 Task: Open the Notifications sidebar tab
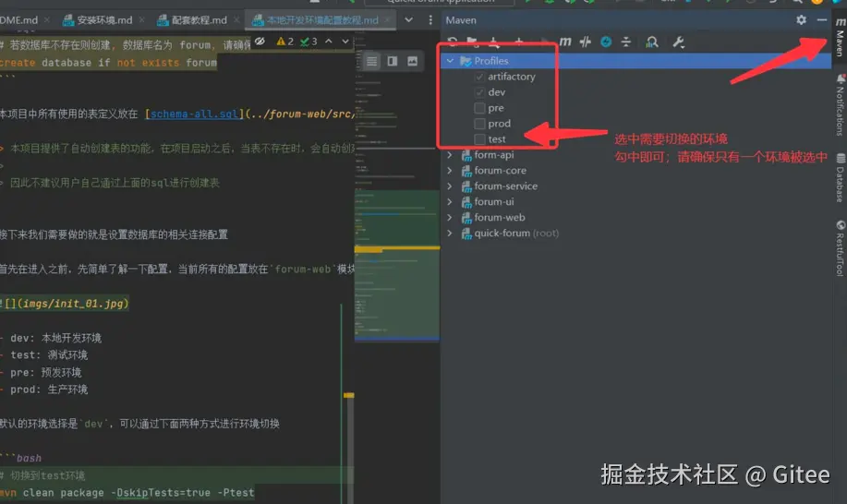pos(840,105)
